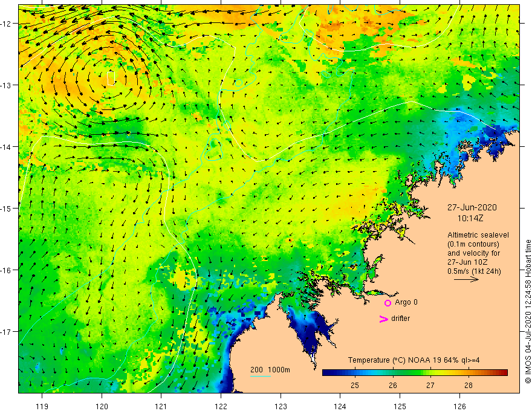
Task: Click the longitude 121 axis label
Action: click(161, 406)
